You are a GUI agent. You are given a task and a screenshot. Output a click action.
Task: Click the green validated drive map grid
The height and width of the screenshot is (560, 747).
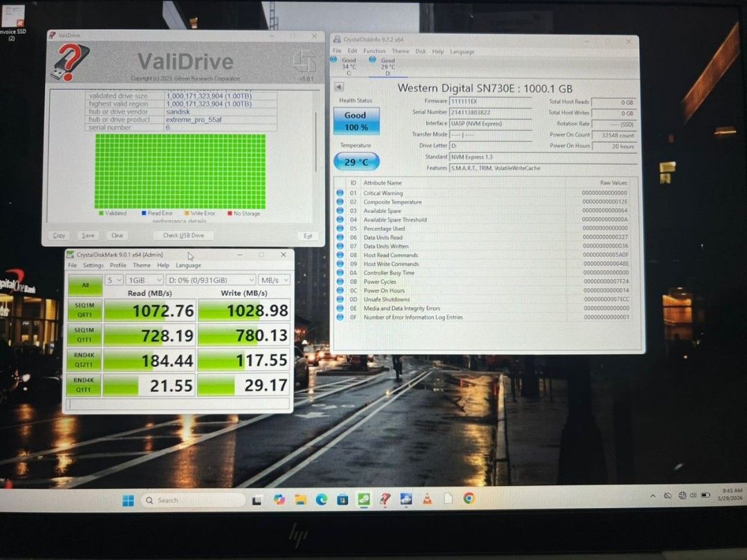pyautogui.click(x=180, y=171)
